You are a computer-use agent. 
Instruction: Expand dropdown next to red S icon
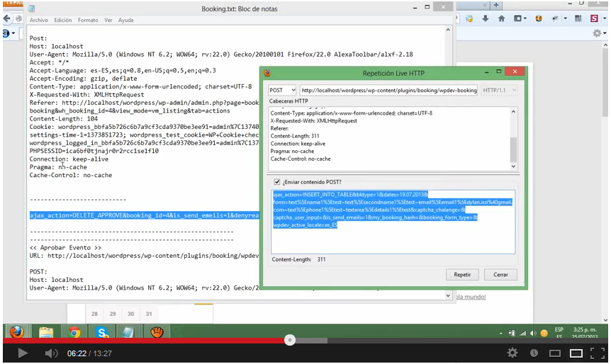605,18
